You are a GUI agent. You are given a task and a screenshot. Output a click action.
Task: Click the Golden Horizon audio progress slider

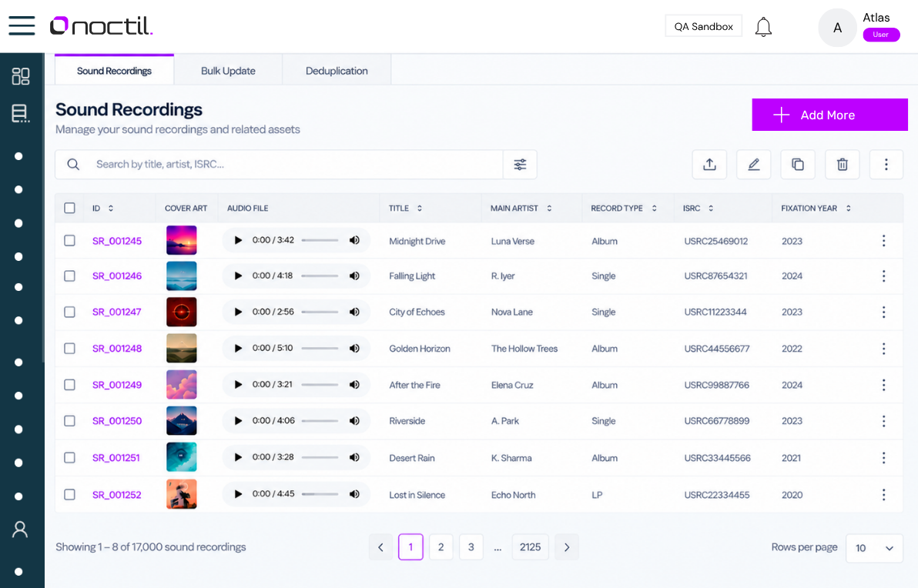(320, 348)
